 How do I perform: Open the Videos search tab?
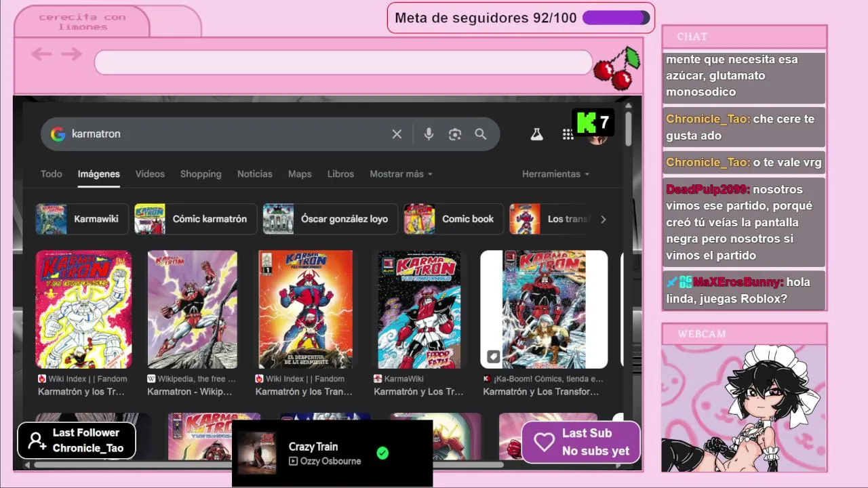click(150, 174)
